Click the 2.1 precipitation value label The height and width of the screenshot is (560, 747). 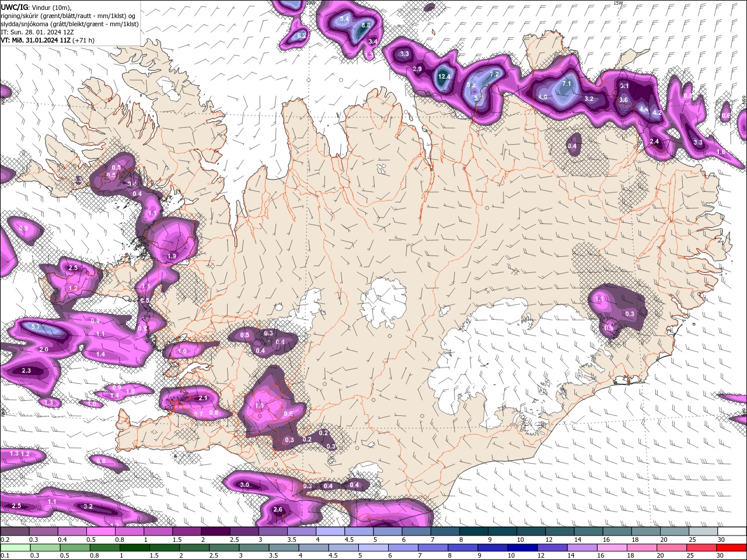203,398
